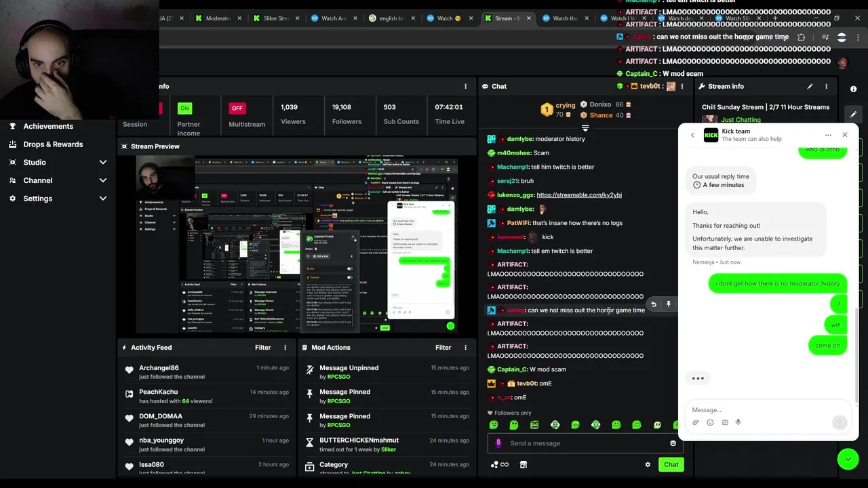Click the 19,108 Followers stat
The width and height of the screenshot is (868, 488).
(347, 114)
